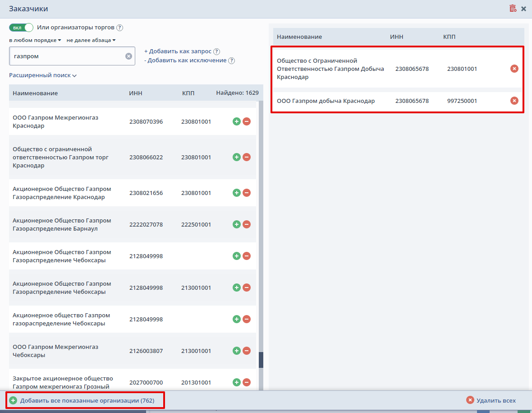Viewport: 532px width, 413px height.
Task: Add ООО Газпром Межрегионгаз Краснодар with plus icon
Action: coord(237,121)
